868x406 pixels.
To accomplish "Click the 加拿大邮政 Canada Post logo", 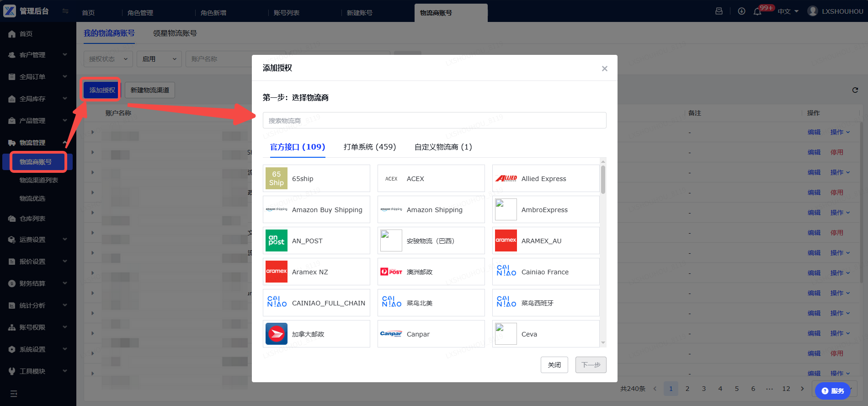I will [x=277, y=334].
